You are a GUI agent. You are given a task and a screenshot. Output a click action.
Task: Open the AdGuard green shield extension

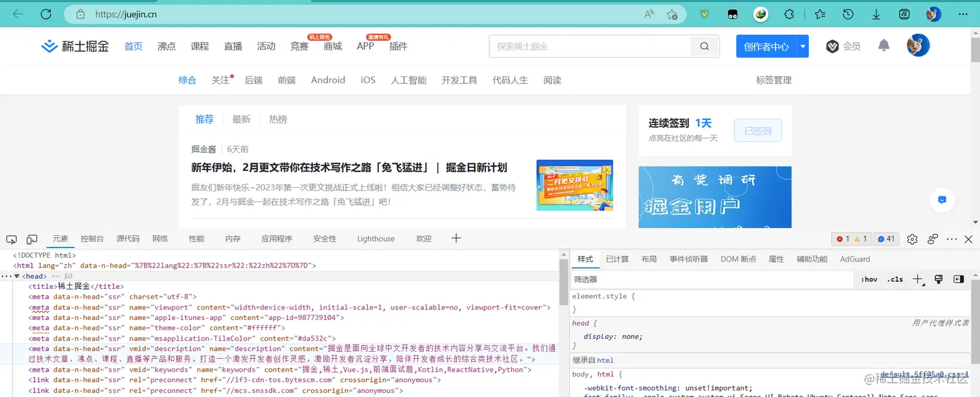pos(705,14)
